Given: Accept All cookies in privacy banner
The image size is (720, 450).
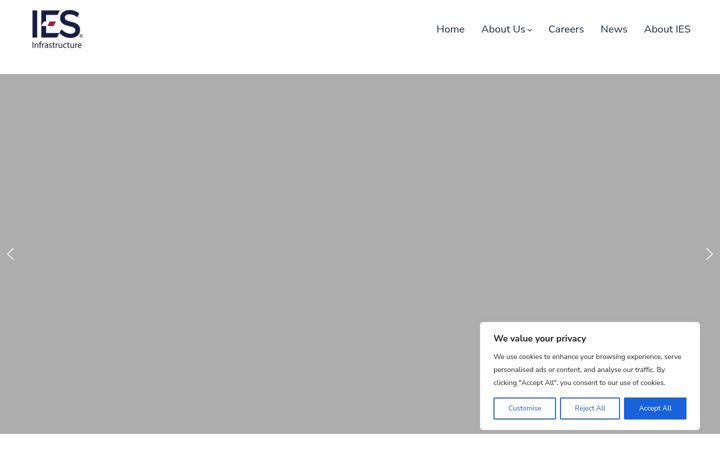Looking at the screenshot, I should pyautogui.click(x=655, y=408).
